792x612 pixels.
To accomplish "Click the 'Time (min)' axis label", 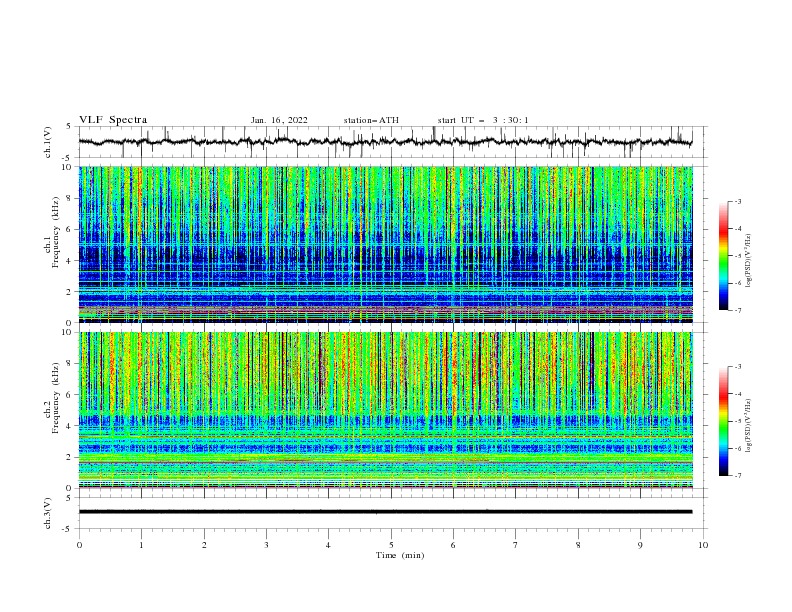I will (400, 555).
